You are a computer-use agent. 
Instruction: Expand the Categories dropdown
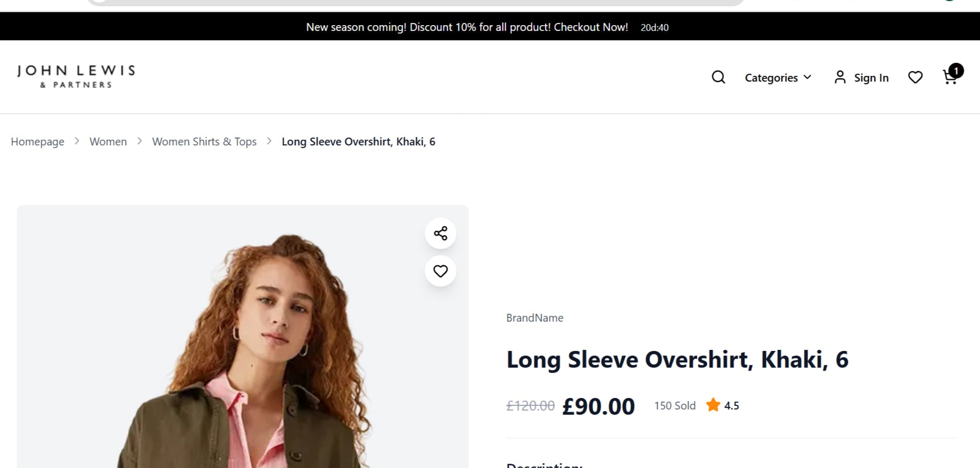[x=772, y=77]
